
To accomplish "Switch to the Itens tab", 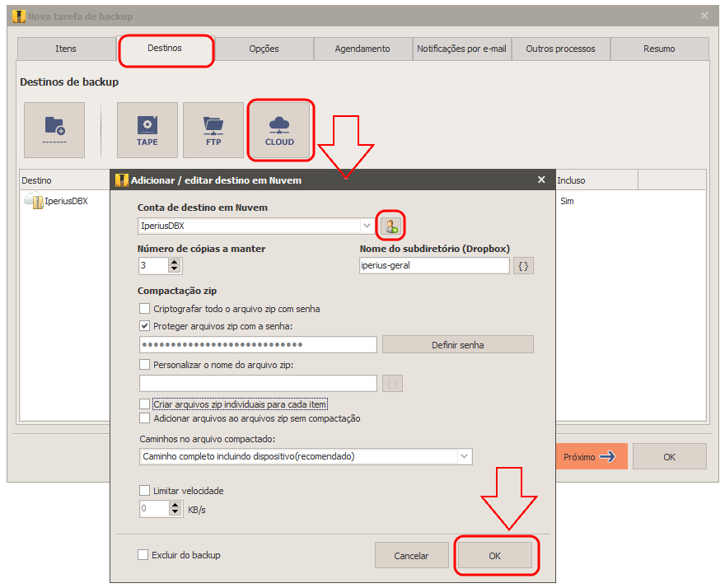I will tap(66, 49).
